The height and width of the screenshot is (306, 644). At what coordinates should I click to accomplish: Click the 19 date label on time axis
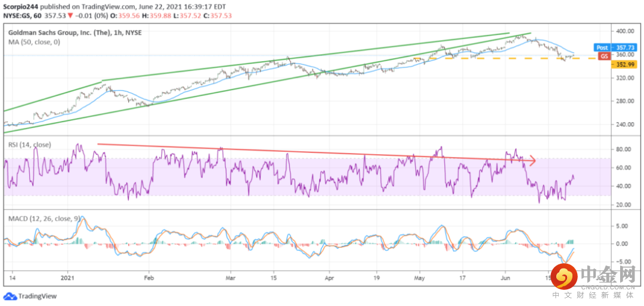click(377, 277)
